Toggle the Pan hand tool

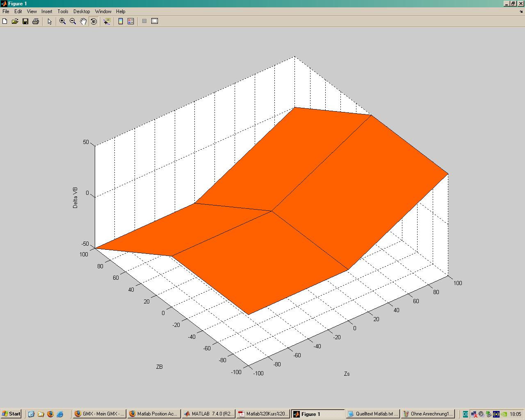pyautogui.click(x=83, y=21)
